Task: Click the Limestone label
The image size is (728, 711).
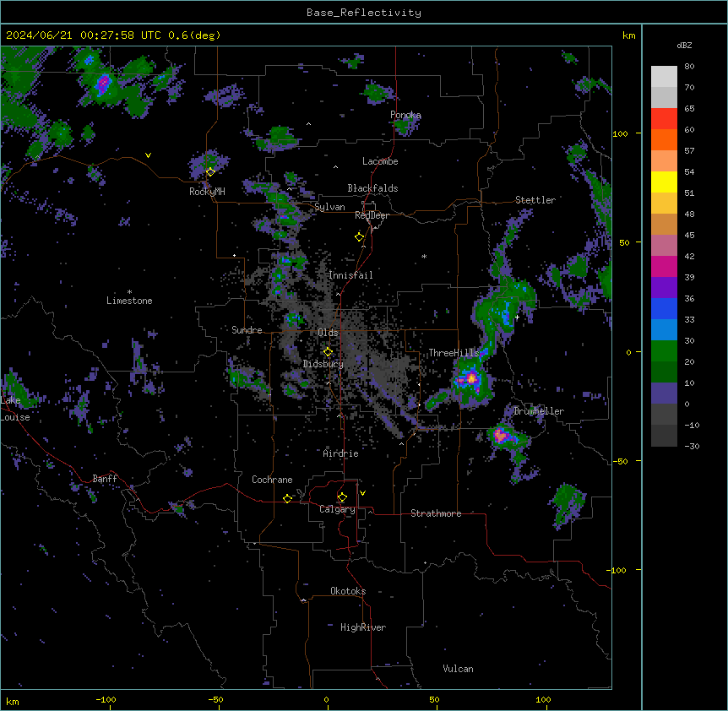Action: (x=129, y=301)
